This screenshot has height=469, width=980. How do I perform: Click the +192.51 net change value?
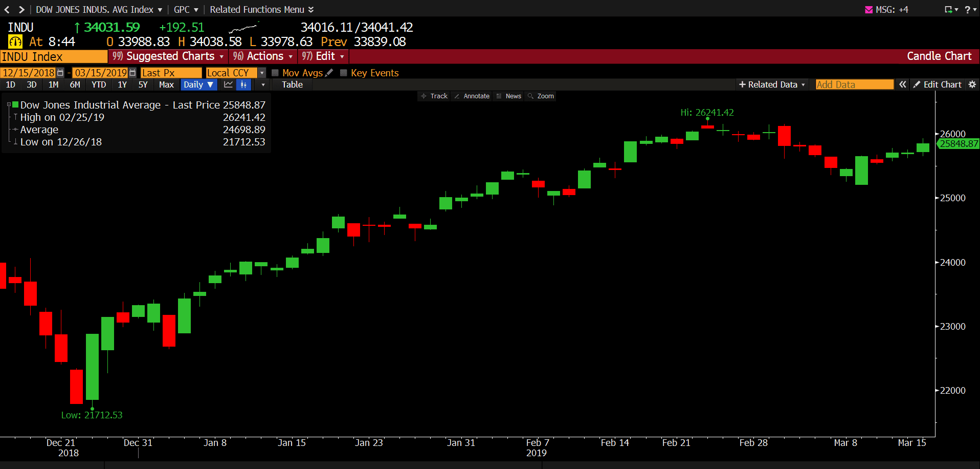click(182, 27)
